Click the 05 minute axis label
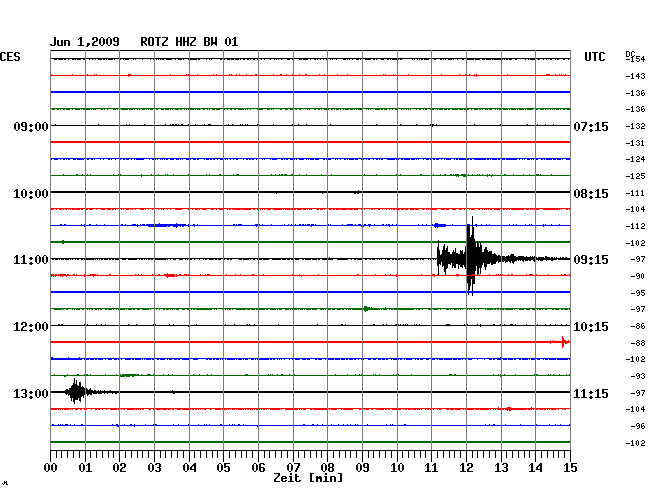 click(223, 468)
